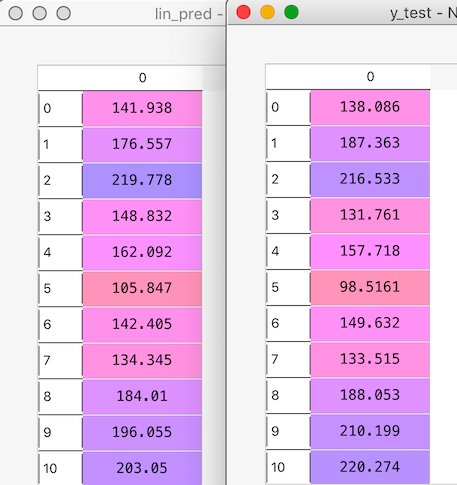Select cell 141.938 in lin_pred window
Image resolution: width=457 pixels, height=485 pixels.
pos(142,108)
